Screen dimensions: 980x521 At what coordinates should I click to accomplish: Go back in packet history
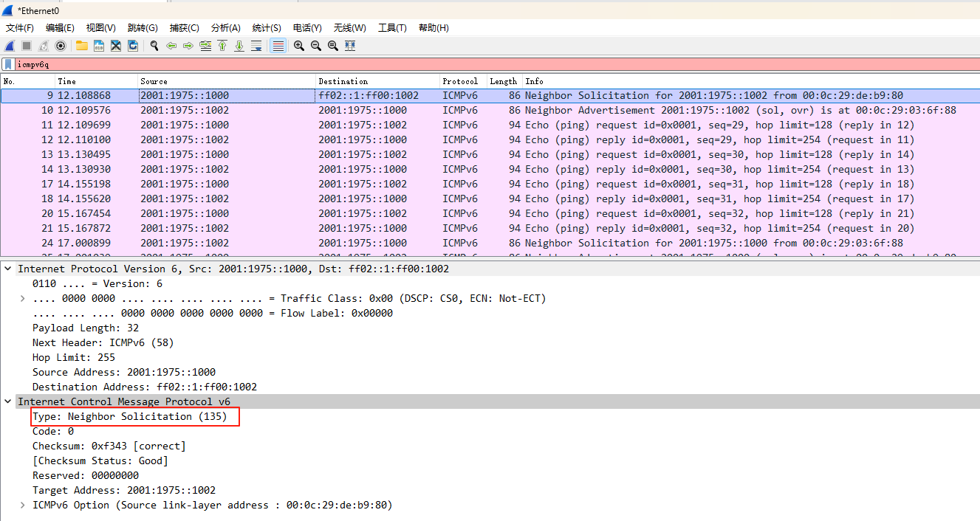171,46
